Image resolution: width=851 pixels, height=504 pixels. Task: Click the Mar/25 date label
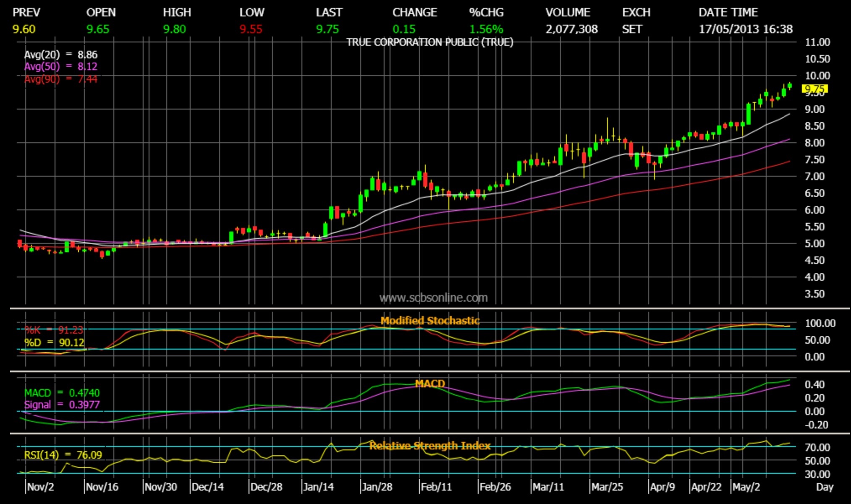point(607,487)
